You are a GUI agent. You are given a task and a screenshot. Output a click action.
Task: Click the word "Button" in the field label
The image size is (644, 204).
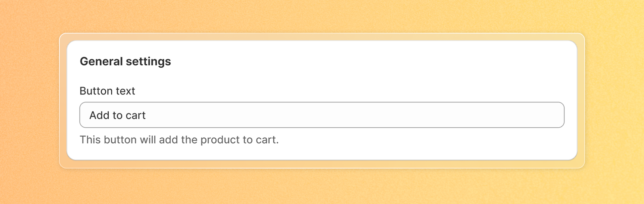point(96,91)
